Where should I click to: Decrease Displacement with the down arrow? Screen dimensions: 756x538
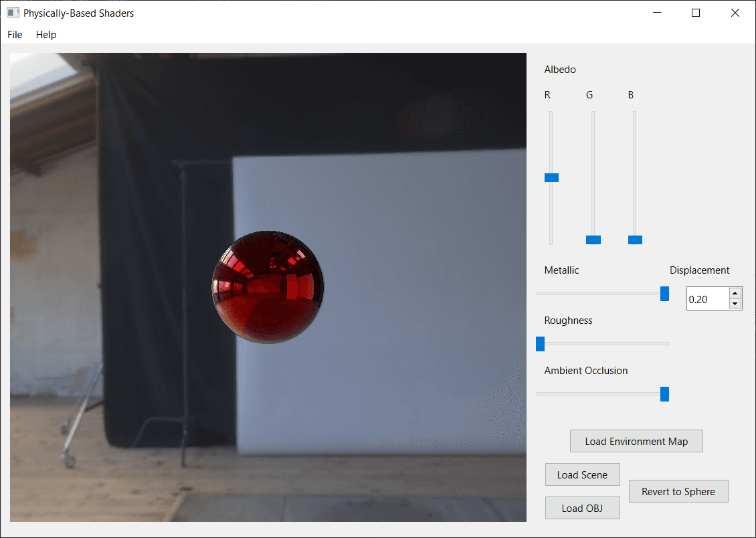pyautogui.click(x=735, y=304)
